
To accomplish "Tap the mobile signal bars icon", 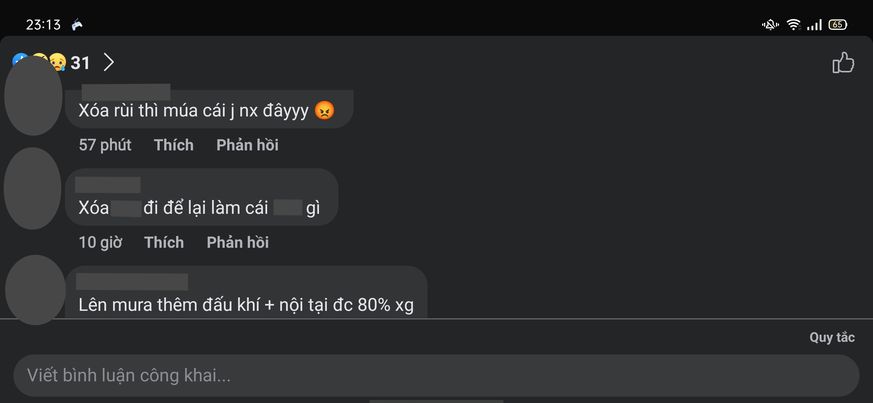I will [x=814, y=25].
